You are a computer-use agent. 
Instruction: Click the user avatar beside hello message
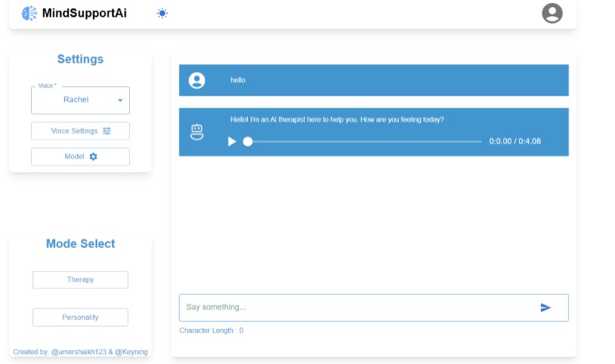click(197, 80)
